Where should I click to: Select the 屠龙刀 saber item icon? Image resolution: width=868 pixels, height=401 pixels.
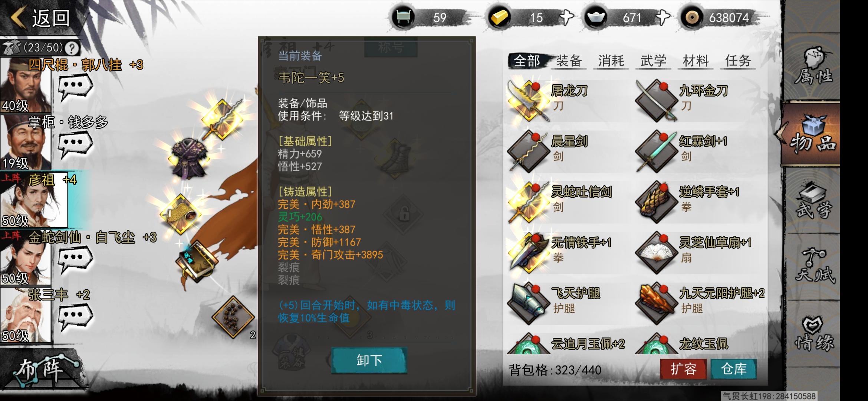tap(529, 100)
